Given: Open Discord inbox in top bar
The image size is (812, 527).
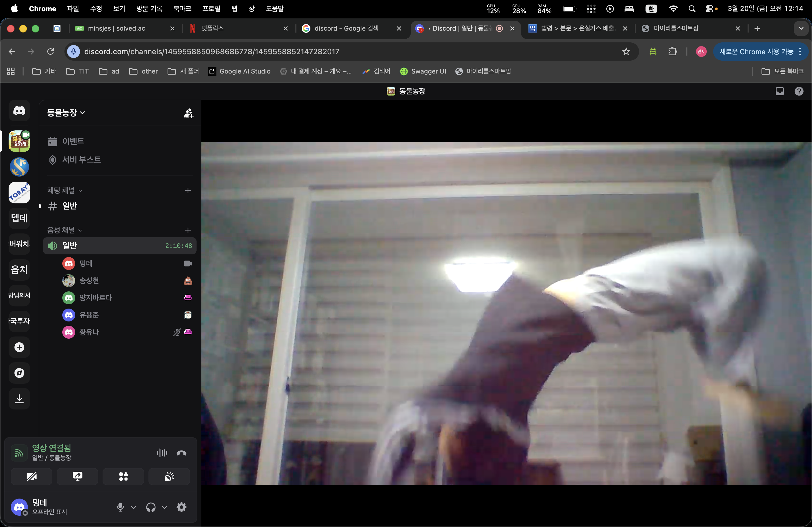Looking at the screenshot, I should click(779, 91).
